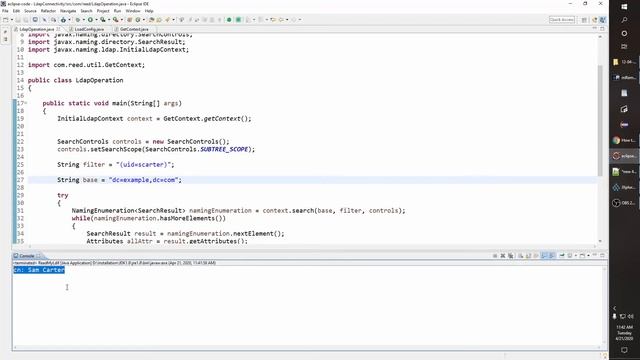
Task: Run the program with green Run icon
Action: 90,20
